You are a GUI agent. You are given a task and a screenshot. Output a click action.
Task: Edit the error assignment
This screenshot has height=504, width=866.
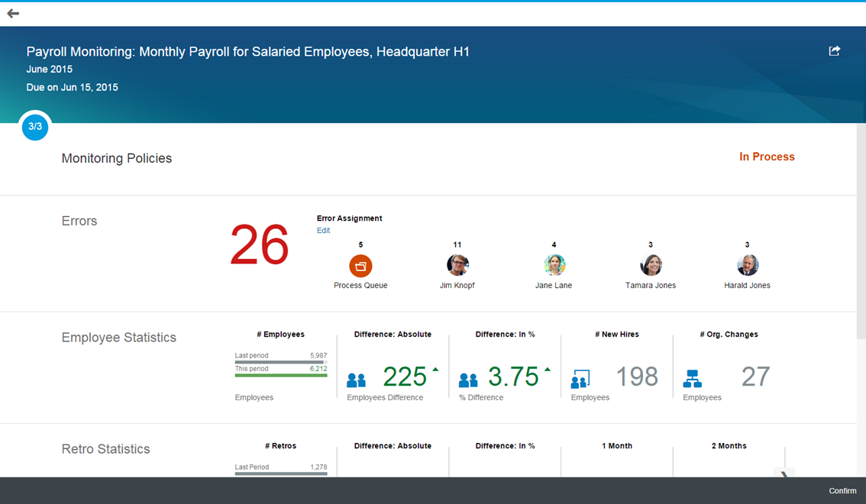(323, 231)
